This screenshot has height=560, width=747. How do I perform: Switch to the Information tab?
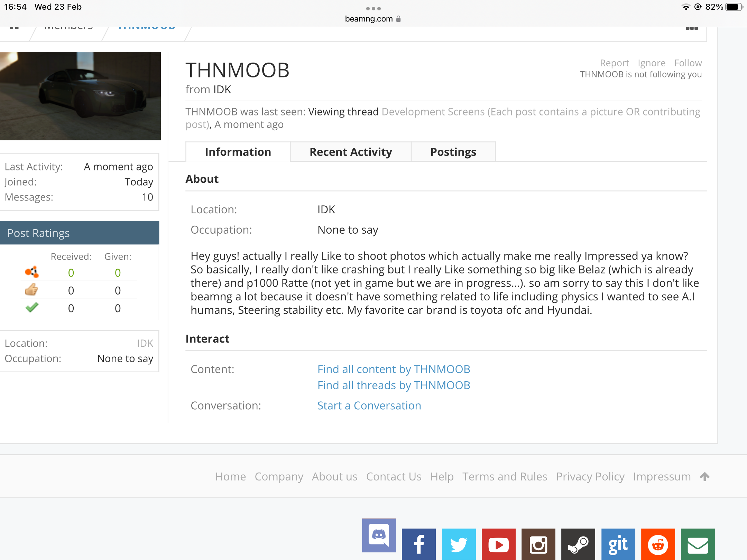point(238,152)
